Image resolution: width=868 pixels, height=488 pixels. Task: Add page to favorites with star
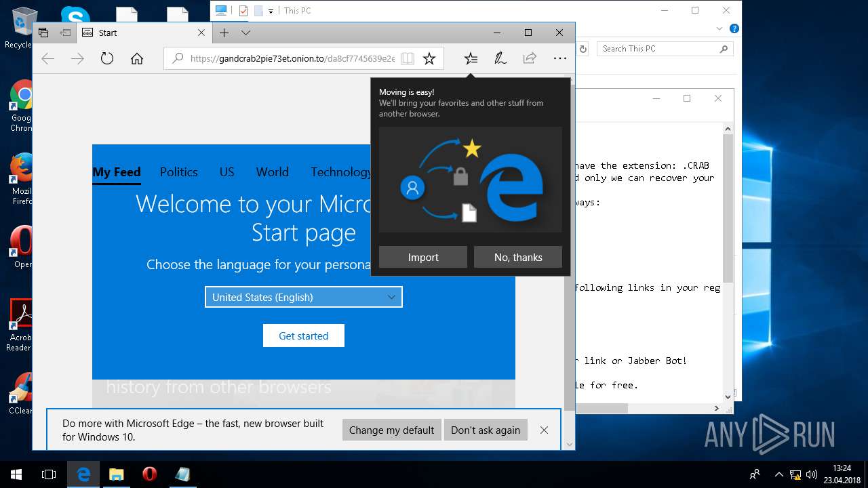pos(429,59)
